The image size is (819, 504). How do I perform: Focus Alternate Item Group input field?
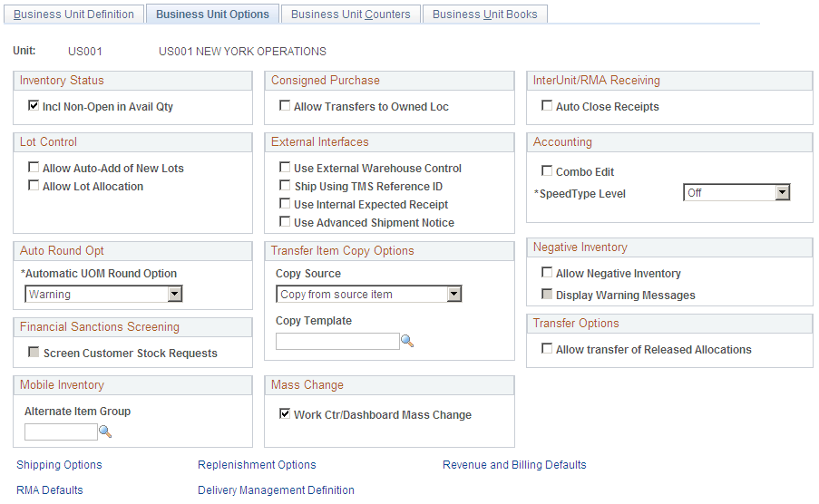61,431
